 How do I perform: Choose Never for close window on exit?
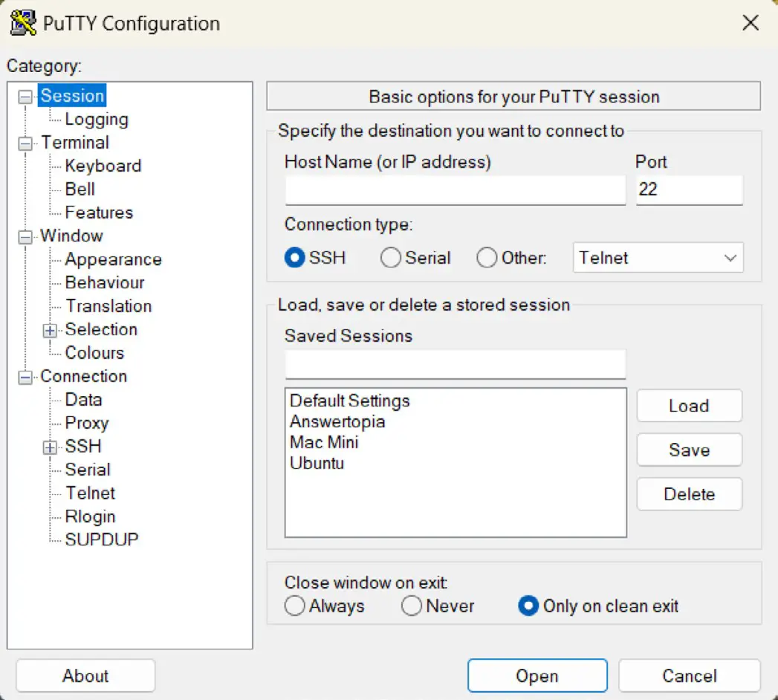pyautogui.click(x=412, y=606)
